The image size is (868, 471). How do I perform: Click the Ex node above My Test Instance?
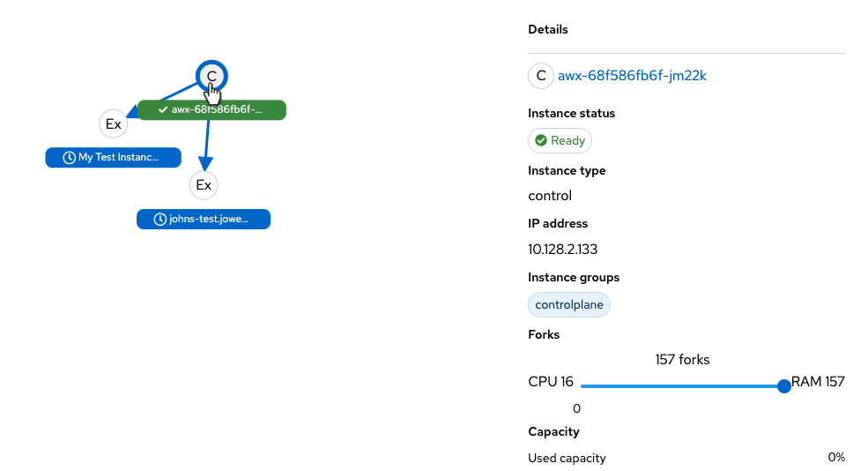[x=113, y=124]
